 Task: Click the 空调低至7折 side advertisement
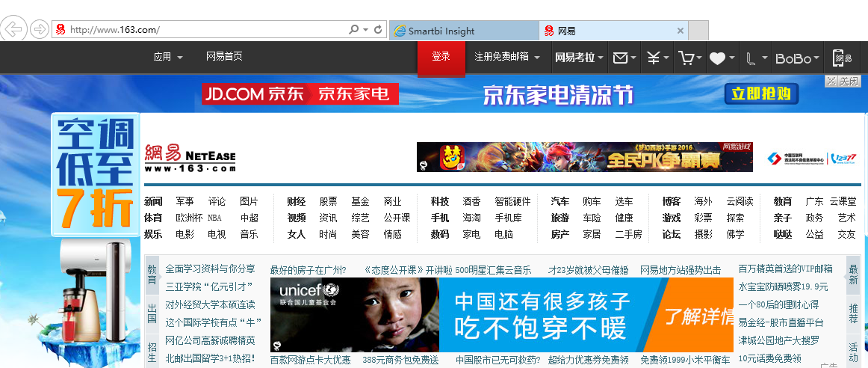click(96, 174)
